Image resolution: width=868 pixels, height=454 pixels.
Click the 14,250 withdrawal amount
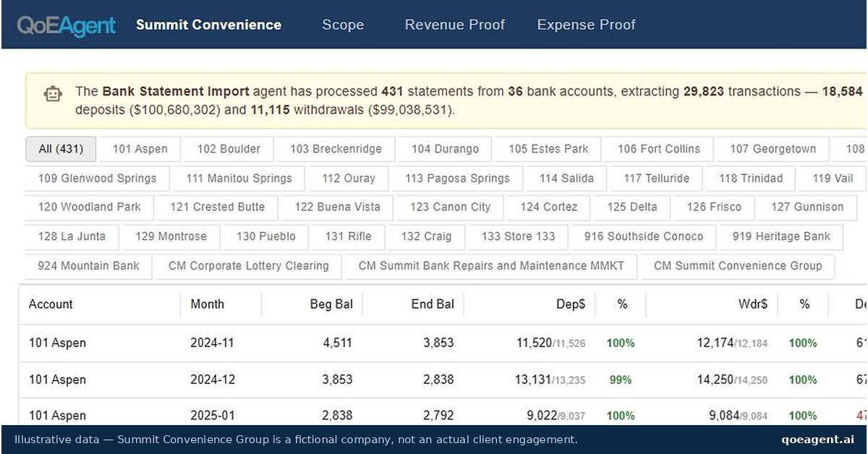click(715, 380)
